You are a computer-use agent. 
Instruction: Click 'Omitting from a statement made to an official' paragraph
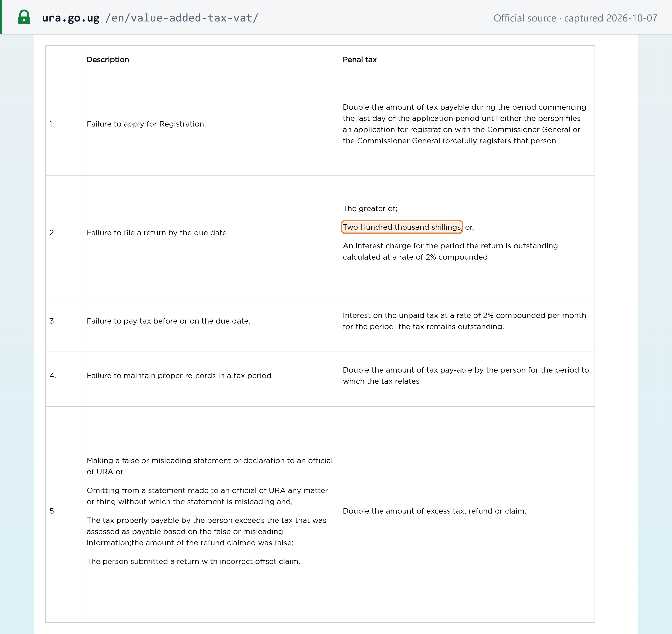point(207,496)
